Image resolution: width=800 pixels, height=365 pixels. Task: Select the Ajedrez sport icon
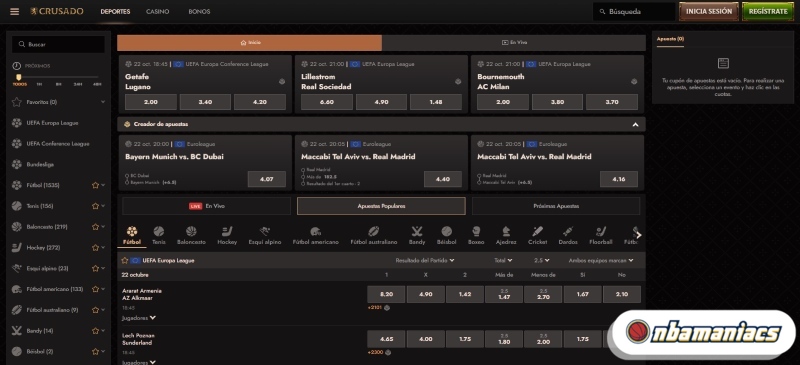(506, 231)
